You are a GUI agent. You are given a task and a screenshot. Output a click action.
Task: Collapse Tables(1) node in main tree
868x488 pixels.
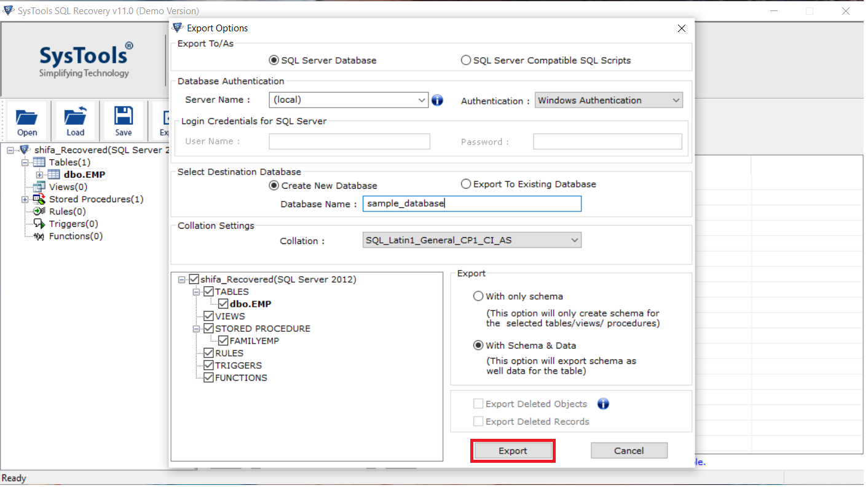coord(25,162)
